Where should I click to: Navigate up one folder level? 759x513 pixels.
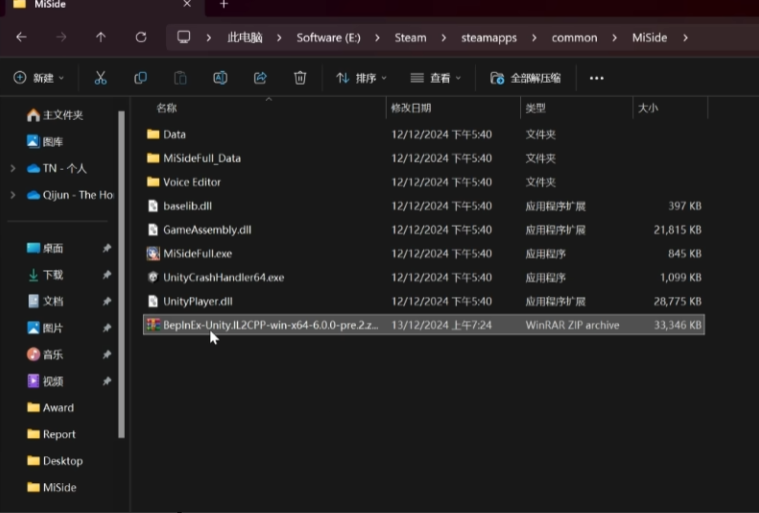pyautogui.click(x=101, y=37)
